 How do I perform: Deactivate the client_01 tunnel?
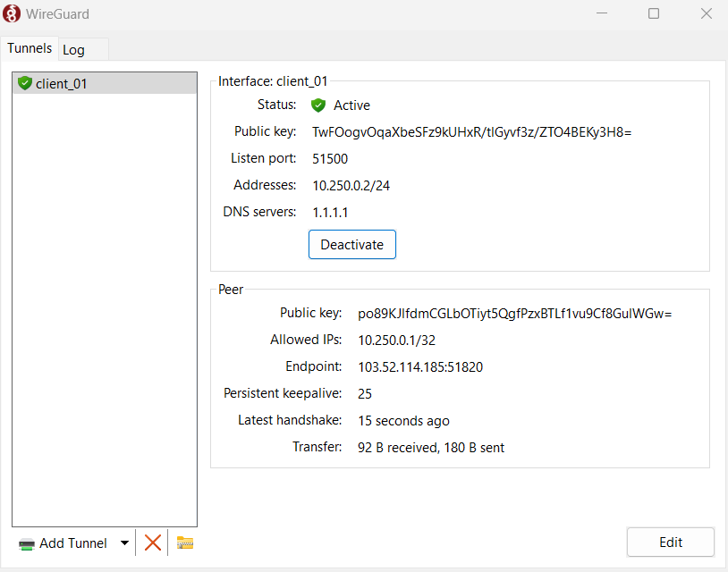pos(351,244)
